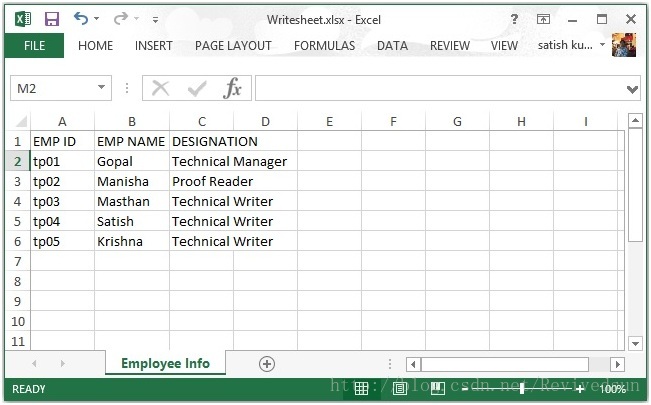Click the zoom slider handle
The height and width of the screenshot is (405, 651).
[522, 388]
